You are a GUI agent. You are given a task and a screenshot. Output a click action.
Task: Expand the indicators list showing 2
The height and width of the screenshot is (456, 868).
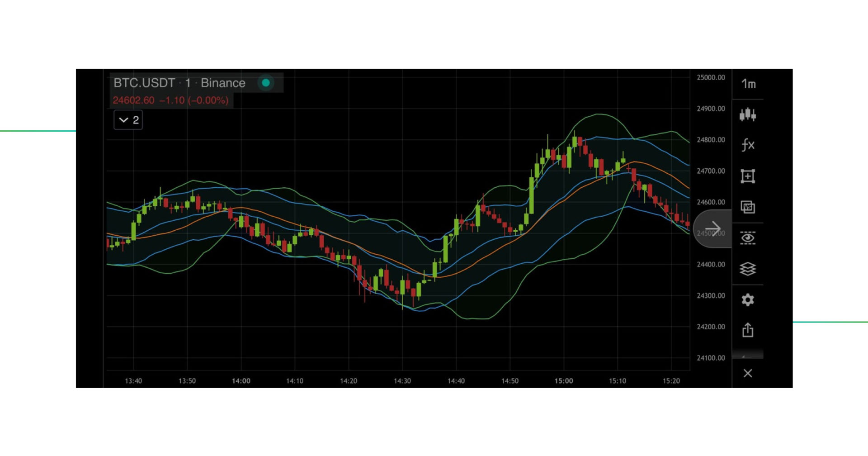[128, 120]
